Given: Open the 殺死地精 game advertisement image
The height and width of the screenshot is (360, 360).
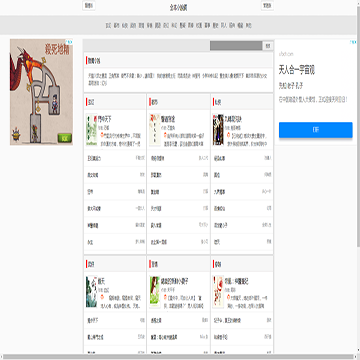Looking at the screenshot, I should click(x=41, y=92).
